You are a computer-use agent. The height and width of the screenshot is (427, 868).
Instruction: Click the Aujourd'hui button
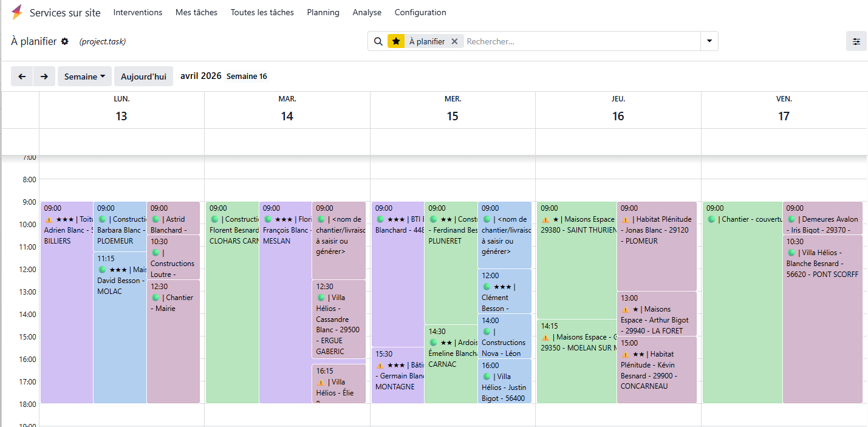point(143,77)
